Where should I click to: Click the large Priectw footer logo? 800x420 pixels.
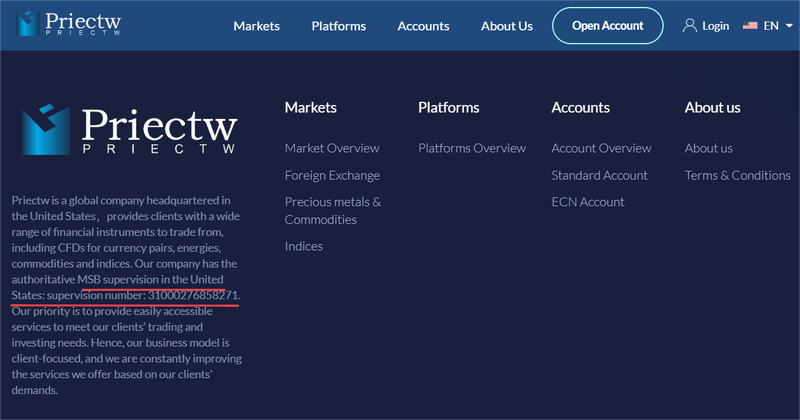pos(129,130)
